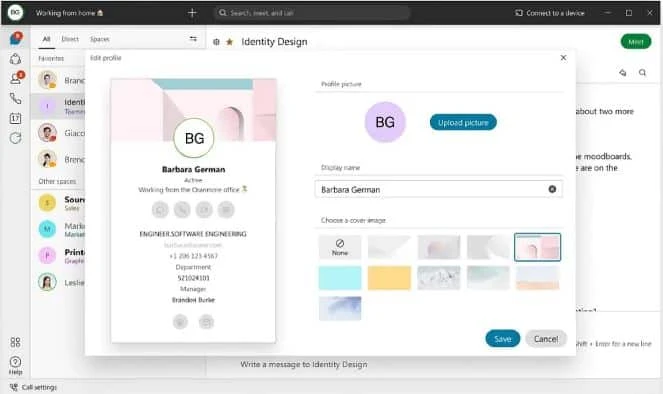Screen dimensions: 663x394
Task: Open the Teams icon in the sidebar
Action: [x=16, y=59]
